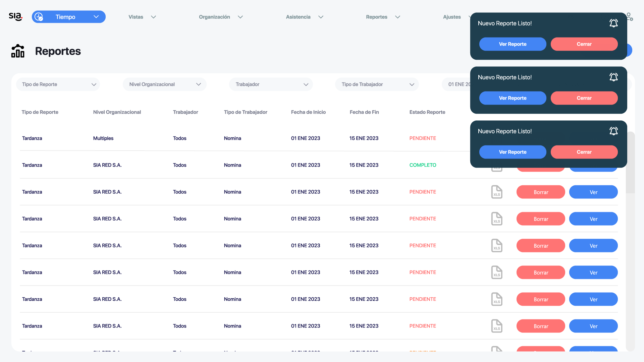Click the XLS icon in last full row

(497, 326)
